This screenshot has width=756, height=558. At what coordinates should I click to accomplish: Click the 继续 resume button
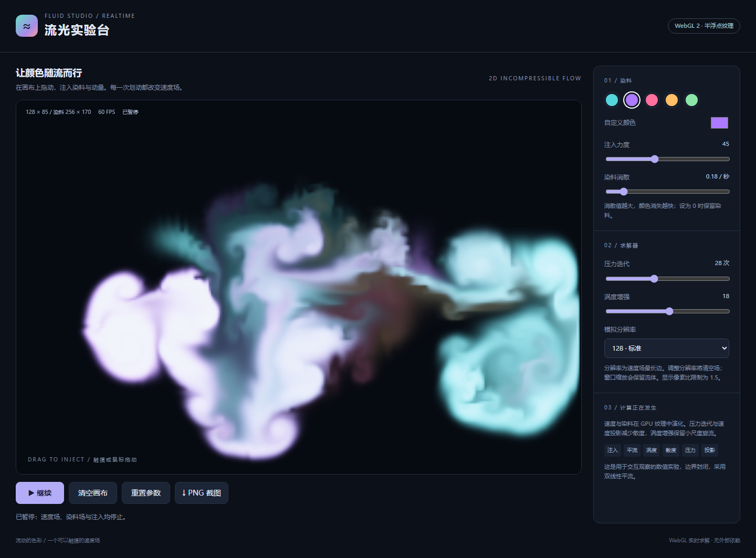(x=40, y=493)
